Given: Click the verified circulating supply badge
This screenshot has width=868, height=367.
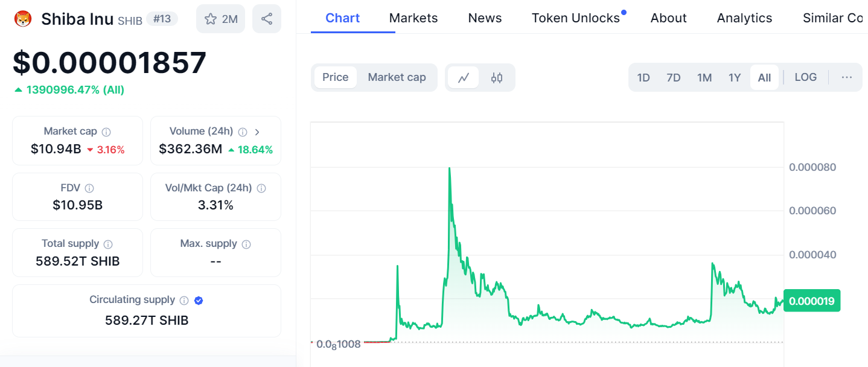Looking at the screenshot, I should tap(199, 301).
